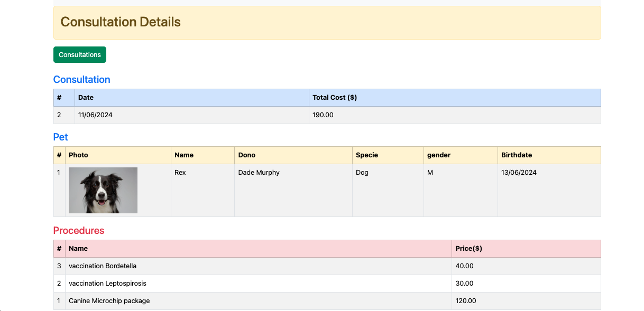Select the Consultation Details heading
Image resolution: width=644 pixels, height=311 pixels.
tap(121, 22)
